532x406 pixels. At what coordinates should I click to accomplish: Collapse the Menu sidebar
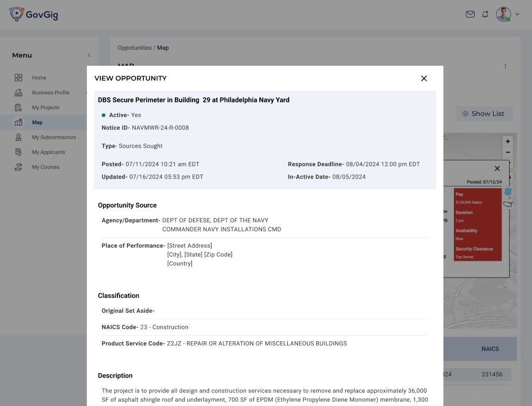point(89,55)
